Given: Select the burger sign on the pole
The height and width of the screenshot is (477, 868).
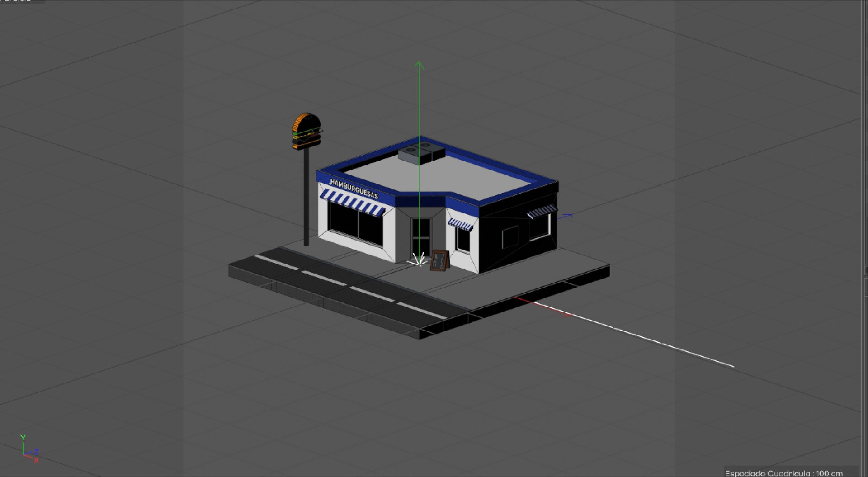Looking at the screenshot, I should pos(307,131).
